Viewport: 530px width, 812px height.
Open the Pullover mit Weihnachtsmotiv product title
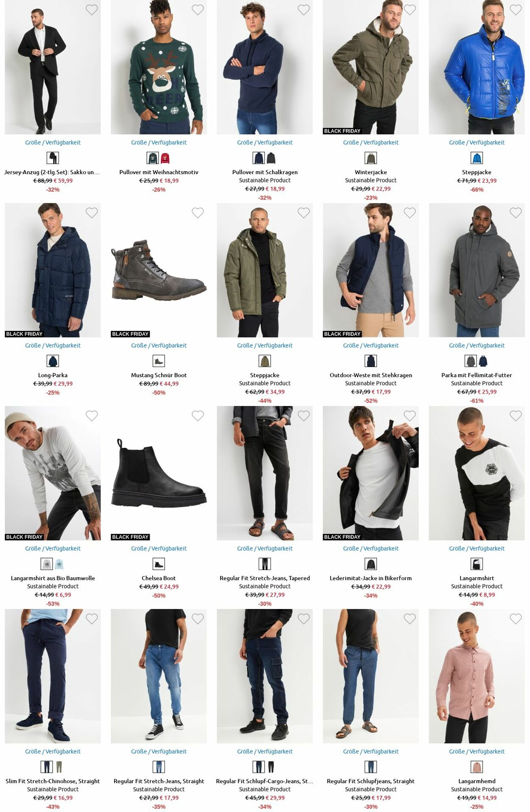[159, 172]
